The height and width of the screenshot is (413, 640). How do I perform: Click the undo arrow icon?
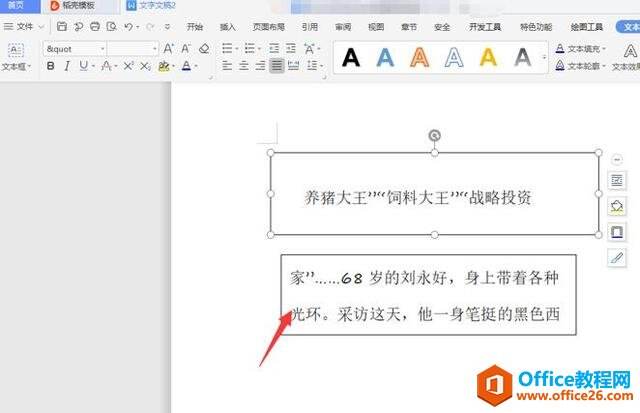pos(128,27)
